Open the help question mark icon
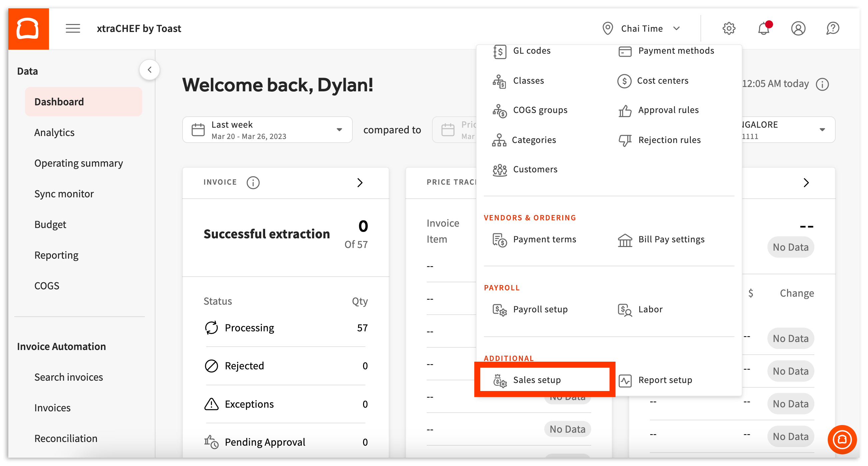The image size is (868, 466). coord(833,28)
